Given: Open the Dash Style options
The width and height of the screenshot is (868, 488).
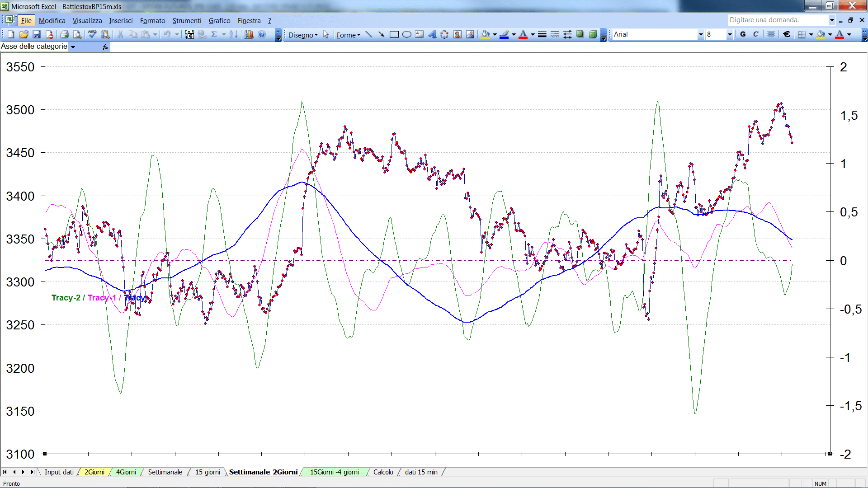Looking at the screenshot, I should click(x=555, y=34).
